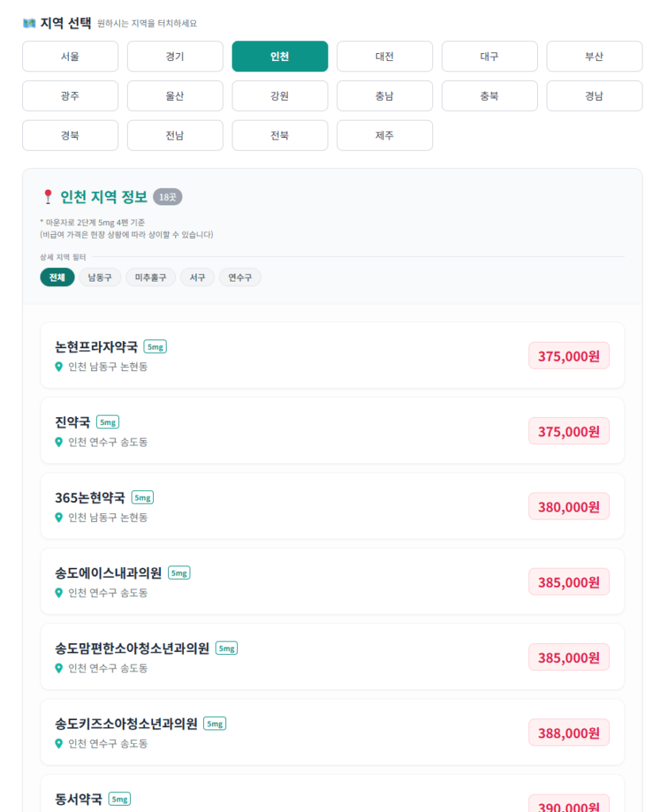Click the 5mg badge next to 진약국
The image size is (660, 812).
click(107, 422)
